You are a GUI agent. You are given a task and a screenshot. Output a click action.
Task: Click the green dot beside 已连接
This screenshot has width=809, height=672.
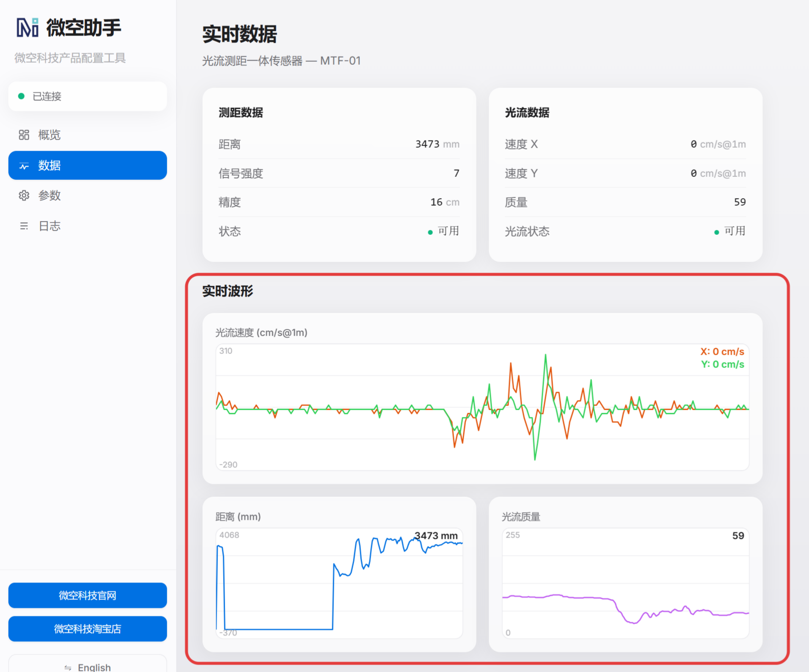tap(21, 96)
